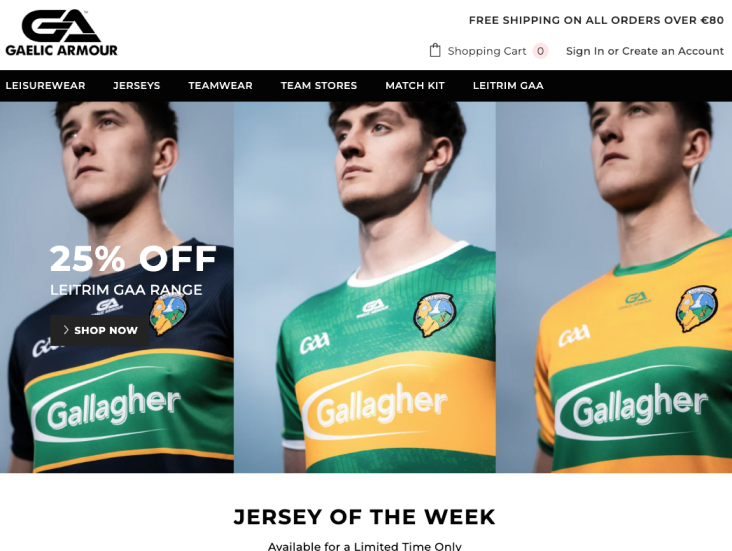Open the Jerseys menu
This screenshot has height=551, width=732.
point(137,85)
